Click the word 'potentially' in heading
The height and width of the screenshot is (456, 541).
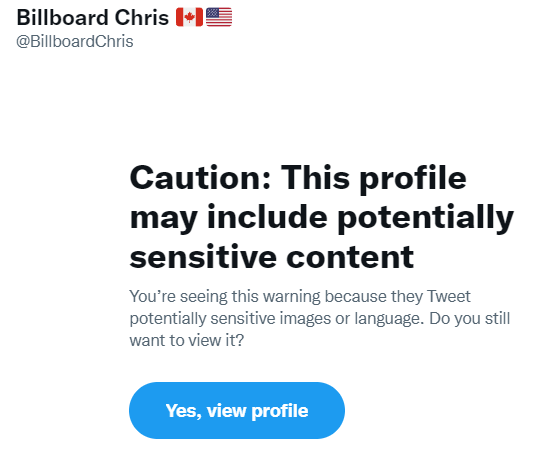coord(425,219)
